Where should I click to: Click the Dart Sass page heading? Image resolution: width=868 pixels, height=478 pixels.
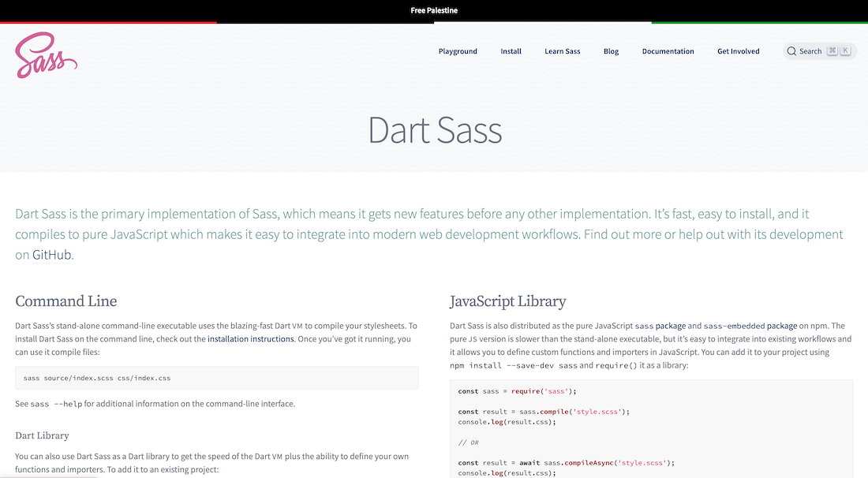(434, 131)
